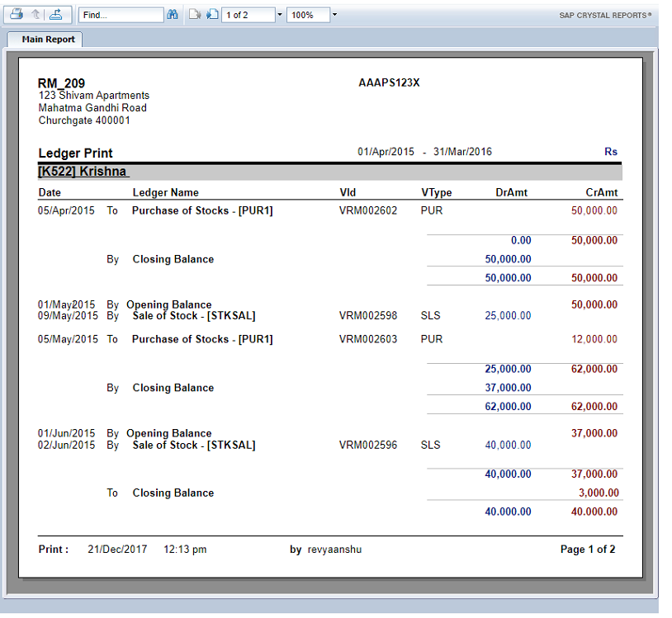Click the 01/May/2015 Opening Balance row
Viewport: 672px width, 618px height.
328,304
